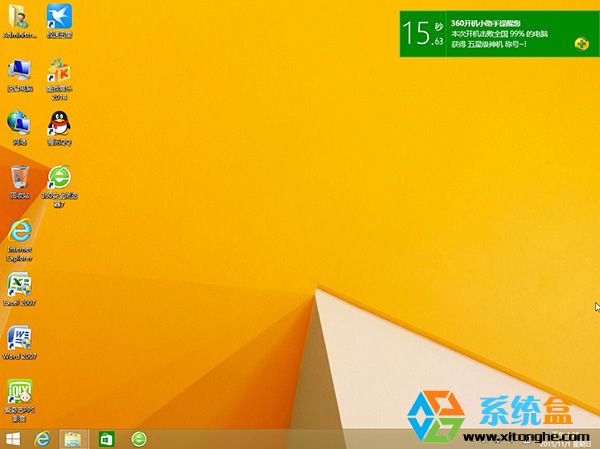The image size is (600, 449).
Task: Launch the Word 2007 shortcut
Action: [x=20, y=338]
